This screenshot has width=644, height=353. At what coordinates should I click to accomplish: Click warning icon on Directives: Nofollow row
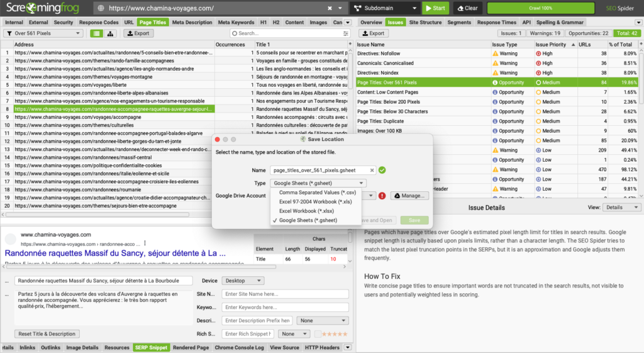click(495, 53)
